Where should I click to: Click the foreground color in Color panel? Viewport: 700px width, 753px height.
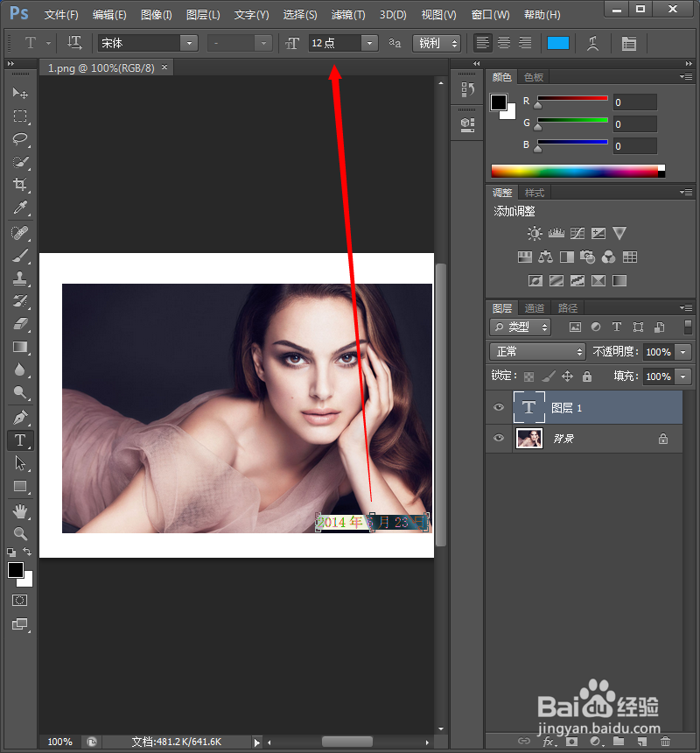coord(499,102)
